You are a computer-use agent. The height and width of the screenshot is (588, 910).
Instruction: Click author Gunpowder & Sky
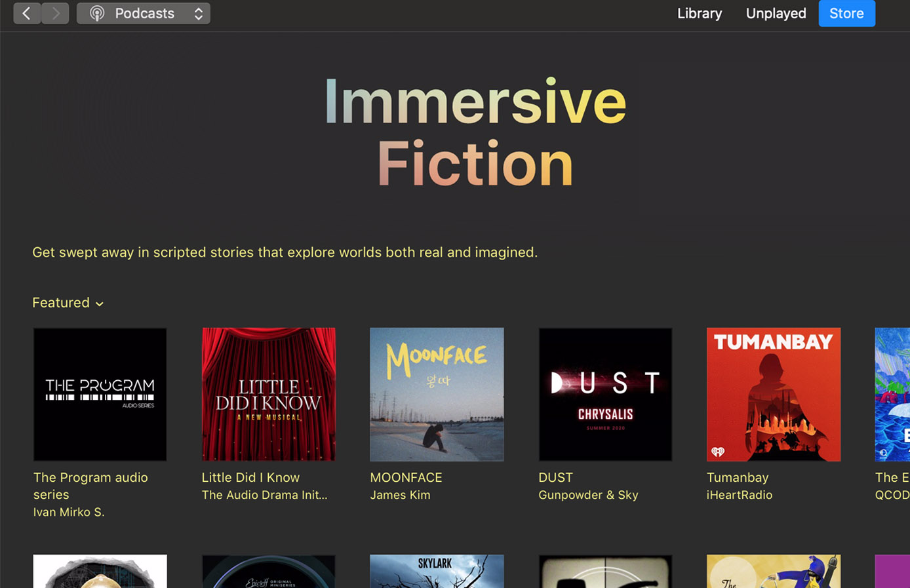[588, 495]
